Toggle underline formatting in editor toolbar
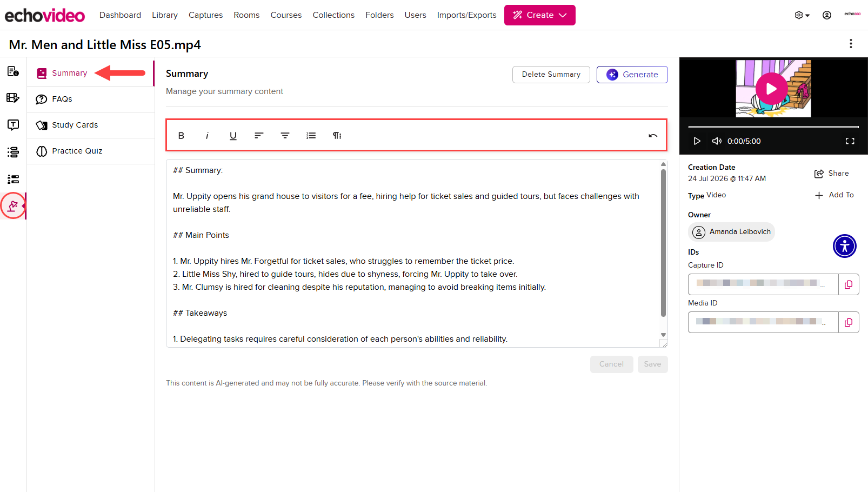 [x=233, y=136]
